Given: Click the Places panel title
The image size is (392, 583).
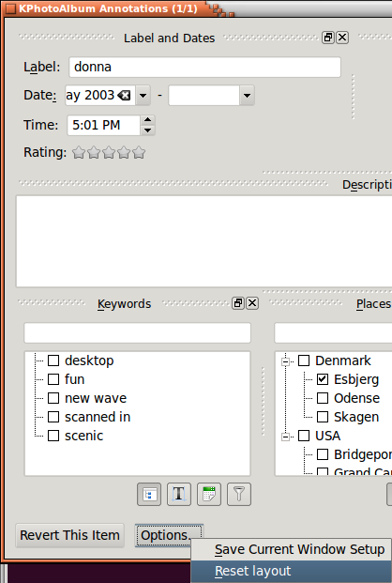Looking at the screenshot, I should pos(373,304).
